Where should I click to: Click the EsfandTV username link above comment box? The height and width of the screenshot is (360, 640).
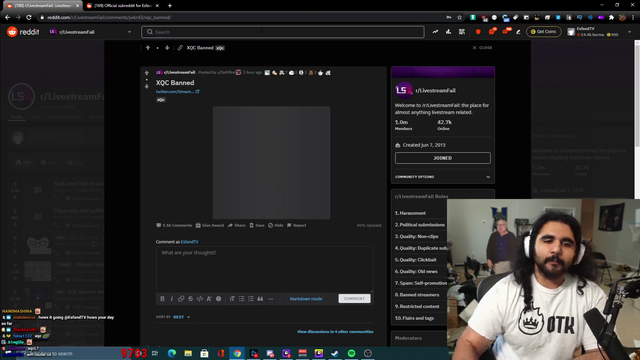[189, 242]
